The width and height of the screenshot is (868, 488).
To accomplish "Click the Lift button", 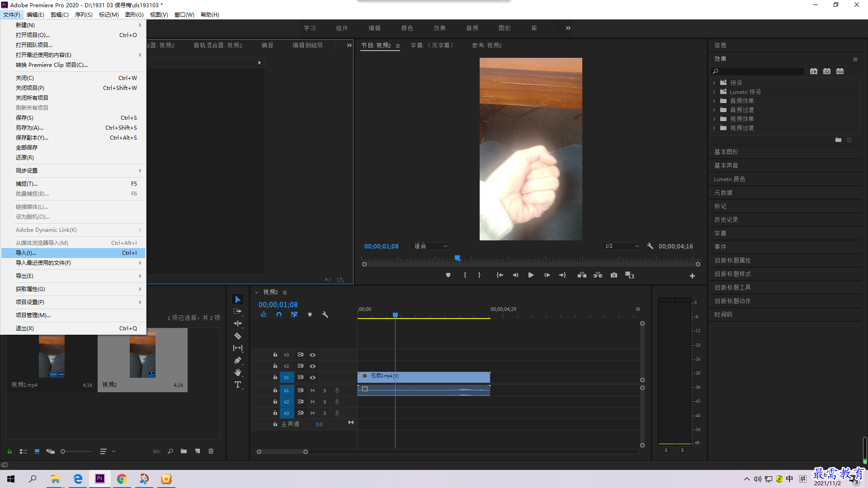I will click(x=582, y=275).
